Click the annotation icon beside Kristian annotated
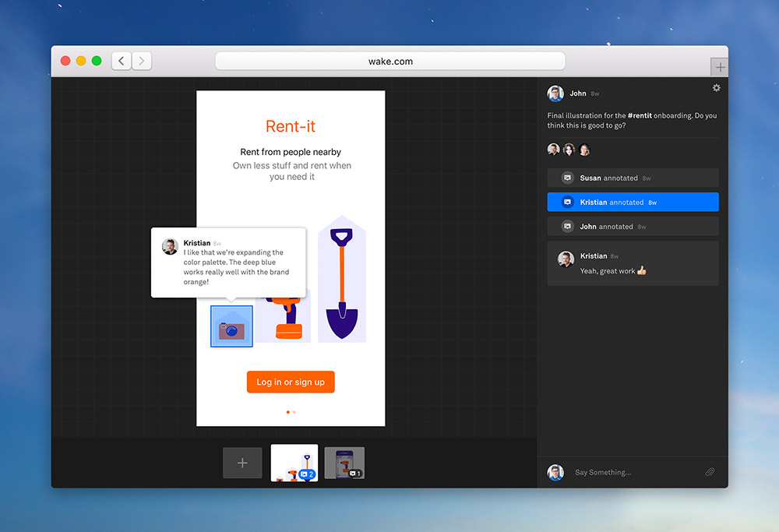779x532 pixels. [567, 203]
